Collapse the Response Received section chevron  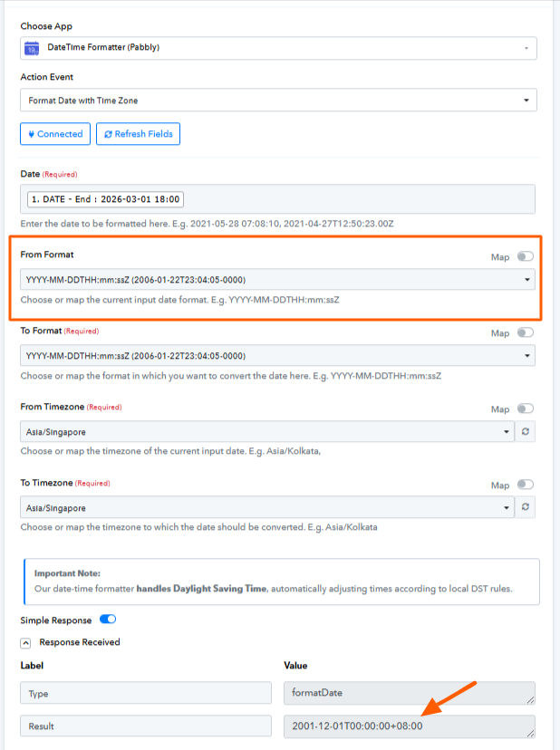pos(25,642)
